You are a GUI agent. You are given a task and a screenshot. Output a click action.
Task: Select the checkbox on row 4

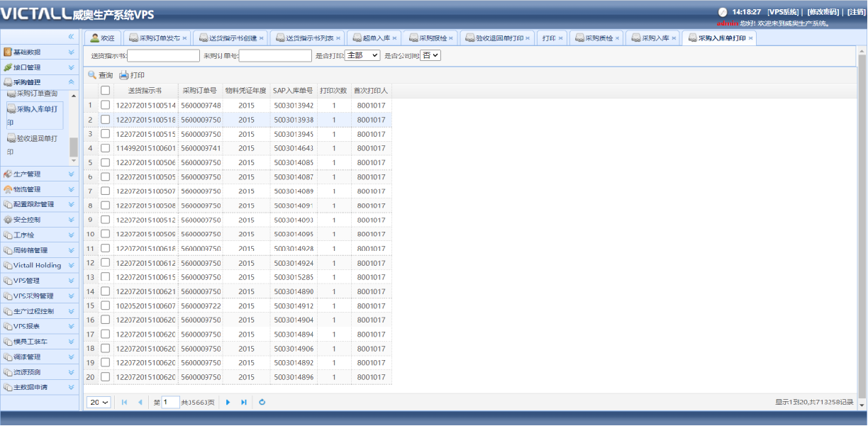pyautogui.click(x=105, y=148)
